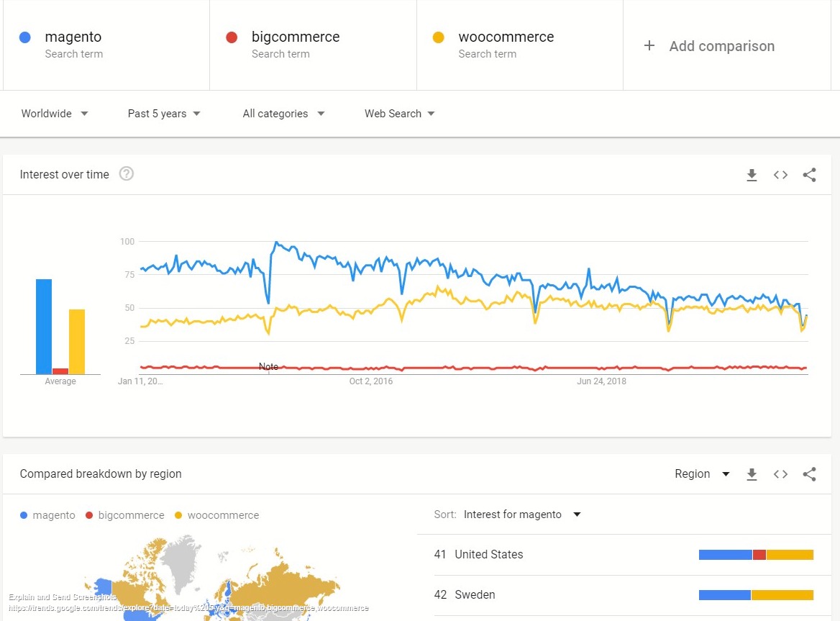Click the yellow woocommerce color dot
The width and height of the screenshot is (840, 621).
(x=438, y=37)
